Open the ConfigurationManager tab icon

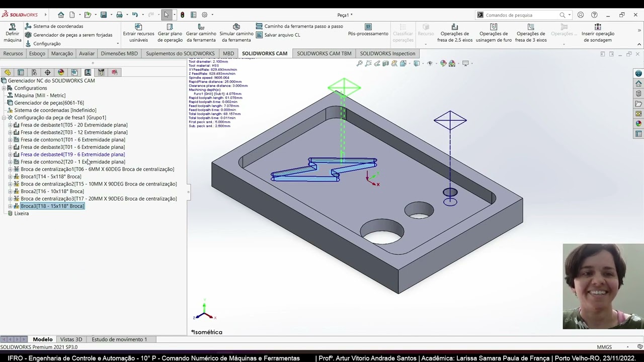pyautogui.click(x=34, y=72)
